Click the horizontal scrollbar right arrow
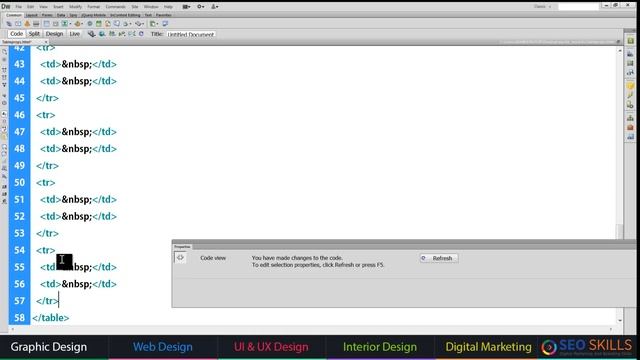 611,329
